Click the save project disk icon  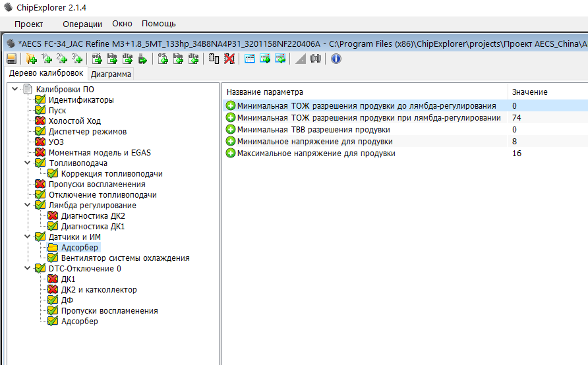11,59
